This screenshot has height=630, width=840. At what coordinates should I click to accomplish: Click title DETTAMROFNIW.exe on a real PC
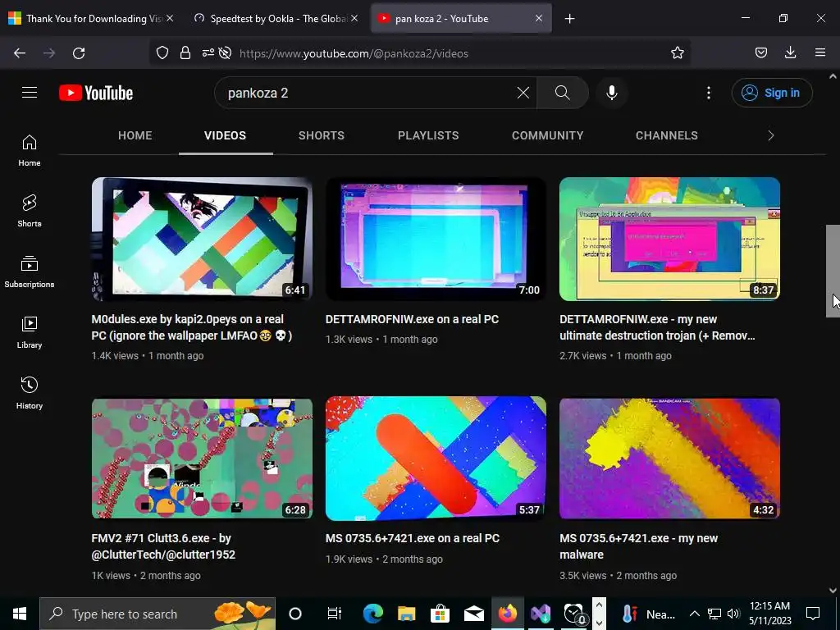(x=412, y=319)
